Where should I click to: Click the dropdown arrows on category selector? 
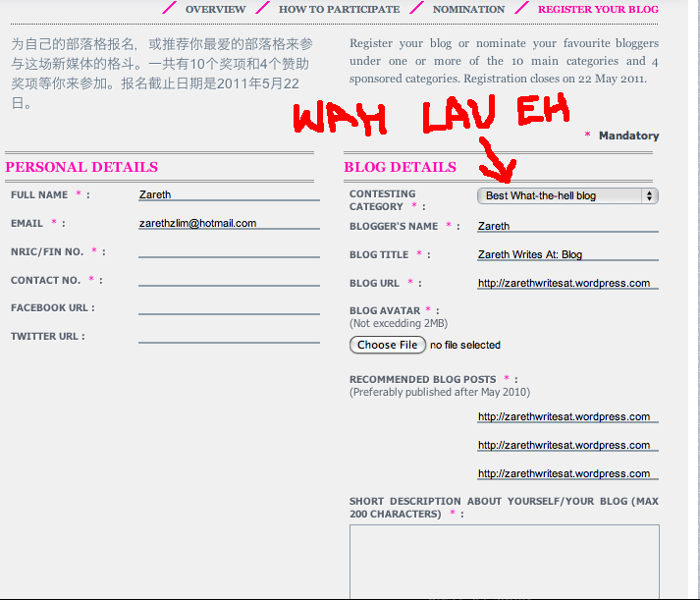649,195
